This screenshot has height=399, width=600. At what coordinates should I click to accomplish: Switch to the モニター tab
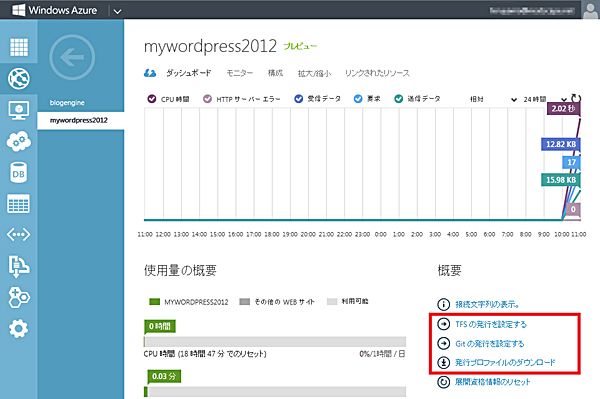point(240,73)
